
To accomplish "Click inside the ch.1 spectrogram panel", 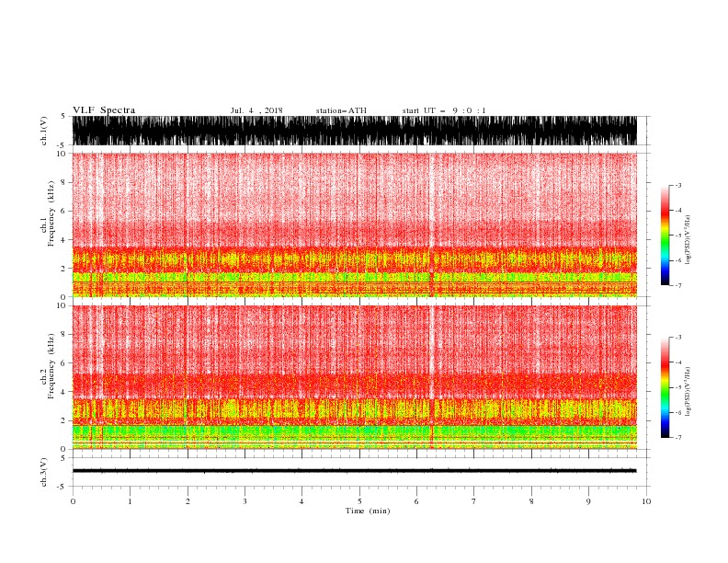I will [355, 224].
